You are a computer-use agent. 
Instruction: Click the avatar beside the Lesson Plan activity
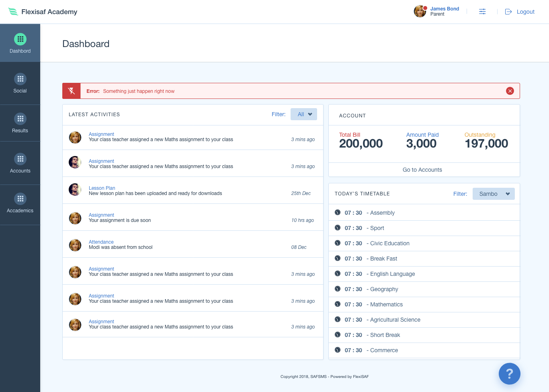click(x=75, y=189)
